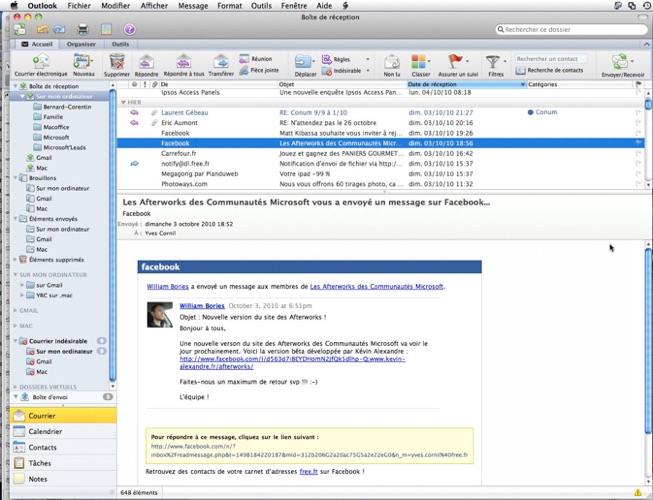The width and height of the screenshot is (653, 500).
Task: Switch to the Organiser ribbon tab
Action: pos(81,44)
